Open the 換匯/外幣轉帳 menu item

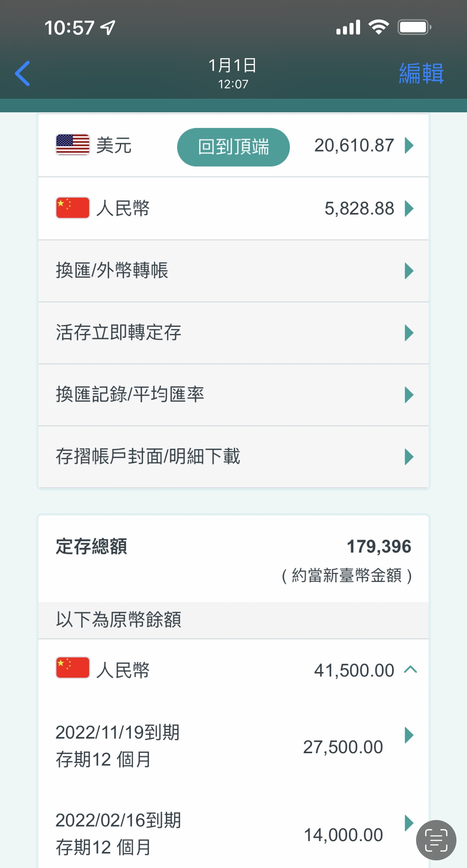pos(233,271)
